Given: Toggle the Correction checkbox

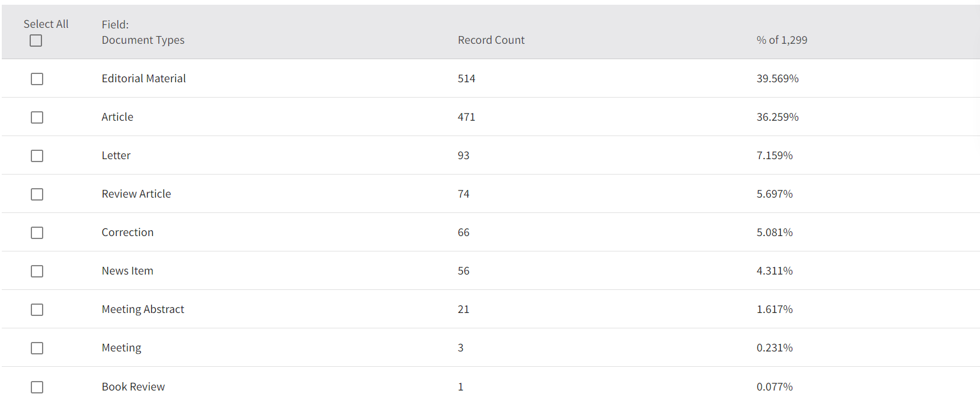Looking at the screenshot, I should coord(37,233).
